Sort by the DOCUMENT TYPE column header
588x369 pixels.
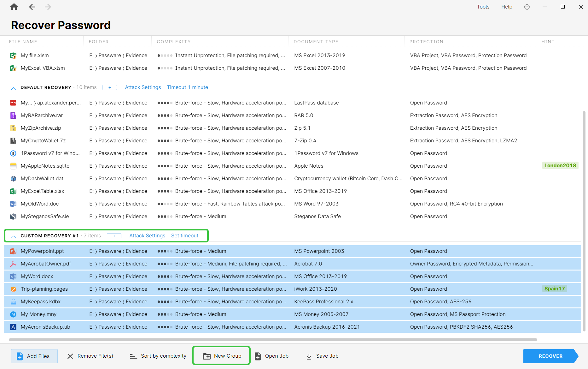[316, 42]
